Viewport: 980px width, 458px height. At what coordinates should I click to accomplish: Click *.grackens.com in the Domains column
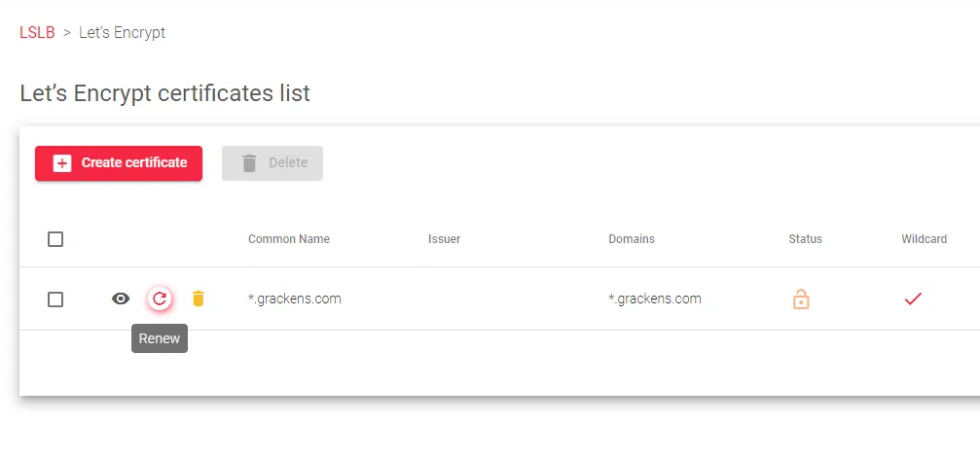tap(655, 299)
